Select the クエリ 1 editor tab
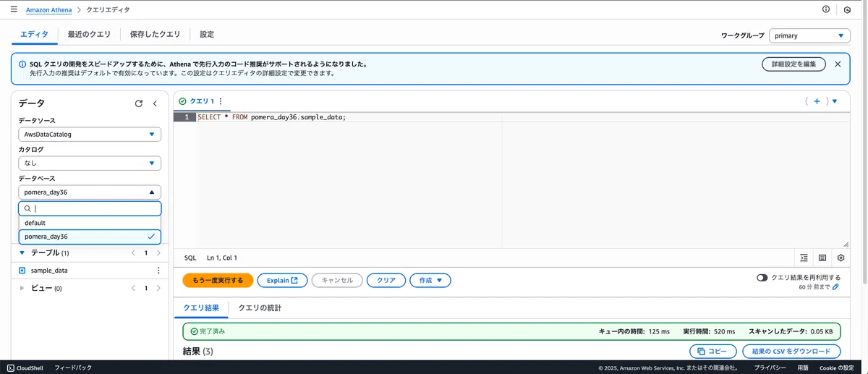The image size is (868, 374). [202, 101]
